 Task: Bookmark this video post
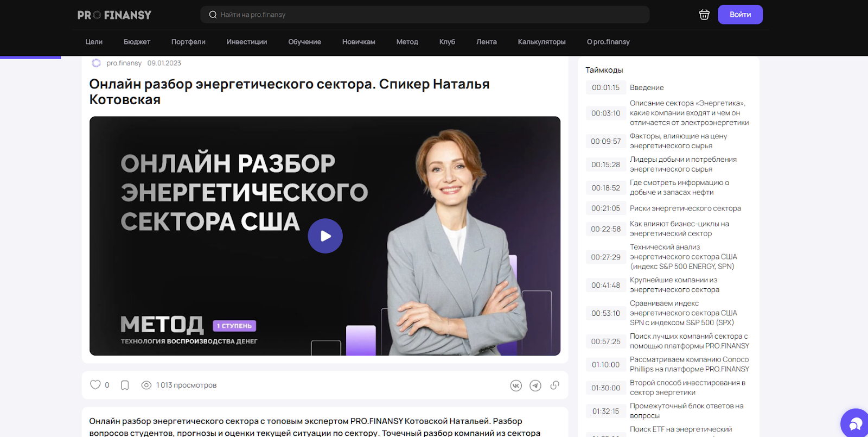(125, 385)
